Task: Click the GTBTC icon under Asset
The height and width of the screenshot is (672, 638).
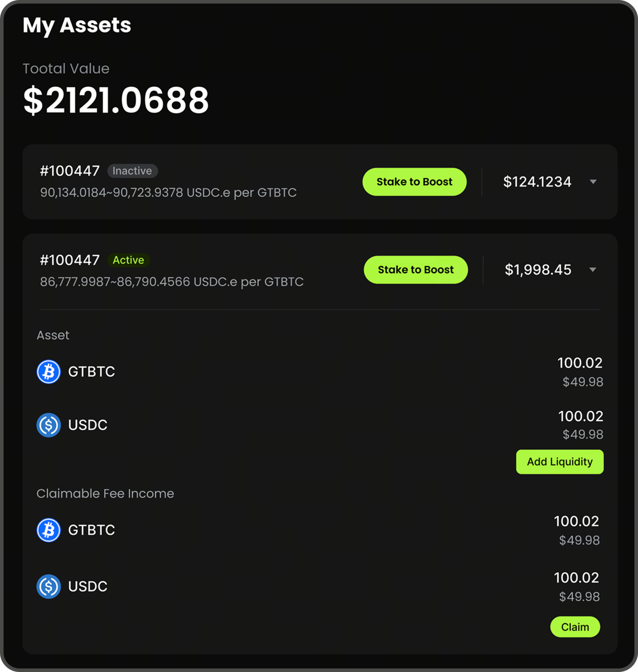Action: (x=48, y=372)
